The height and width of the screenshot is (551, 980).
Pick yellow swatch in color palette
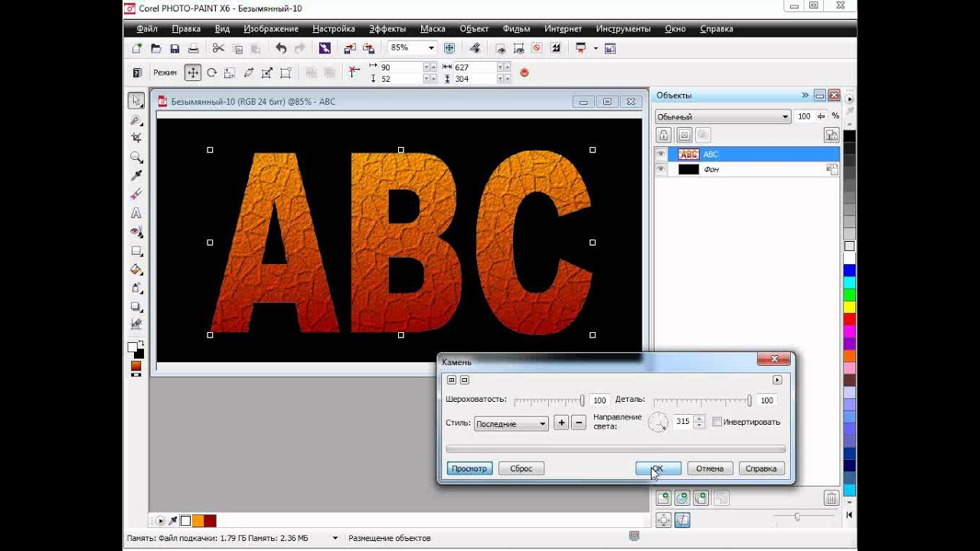click(x=849, y=307)
